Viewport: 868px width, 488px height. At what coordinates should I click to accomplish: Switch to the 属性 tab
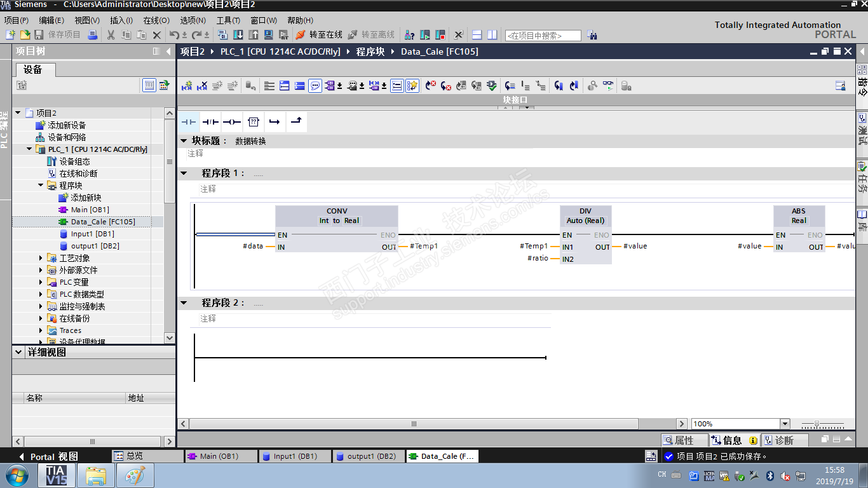[x=684, y=440]
